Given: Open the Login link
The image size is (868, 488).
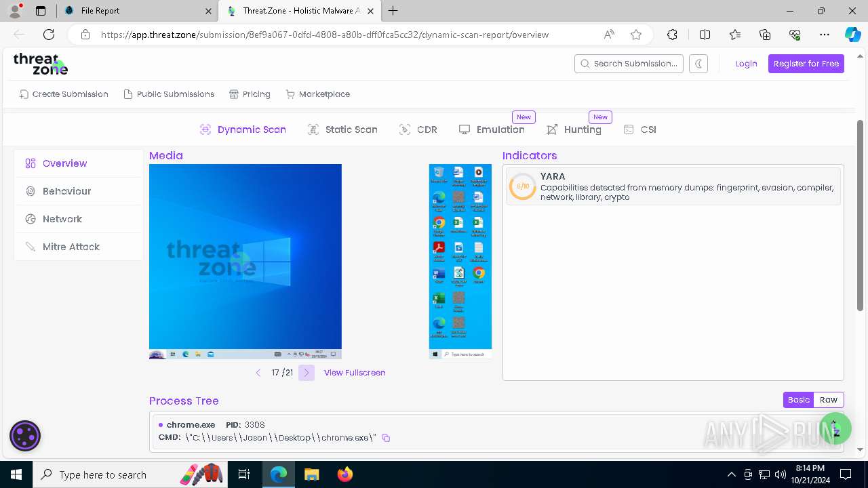Looking at the screenshot, I should pyautogui.click(x=746, y=64).
